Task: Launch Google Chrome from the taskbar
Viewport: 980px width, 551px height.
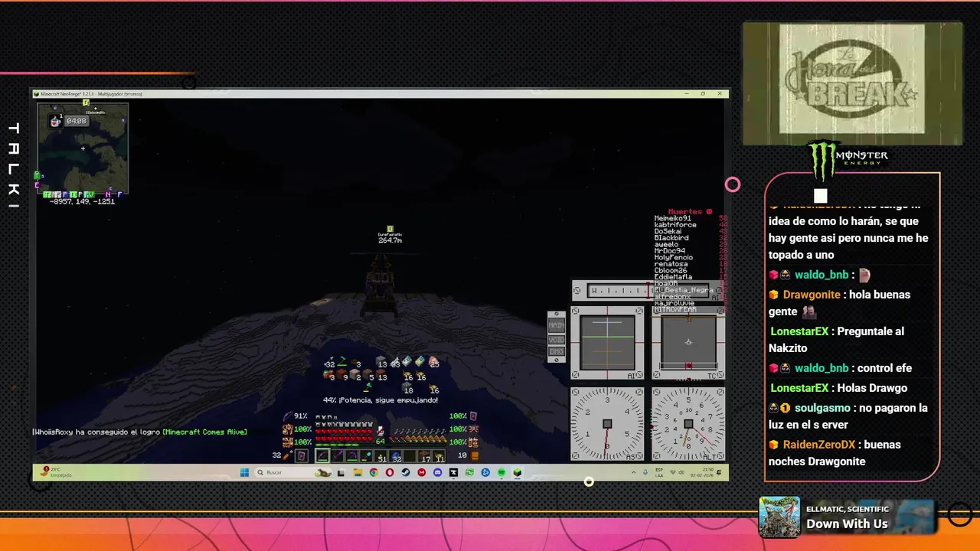Action: pos(374,472)
